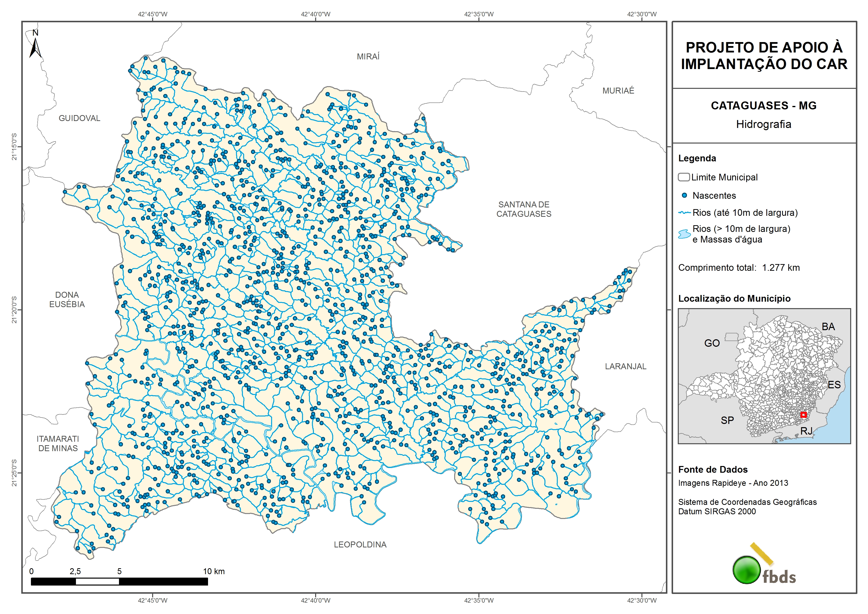Screen dimensions: 868x614
Task: Click the green fbds logo
Action: (x=747, y=570)
